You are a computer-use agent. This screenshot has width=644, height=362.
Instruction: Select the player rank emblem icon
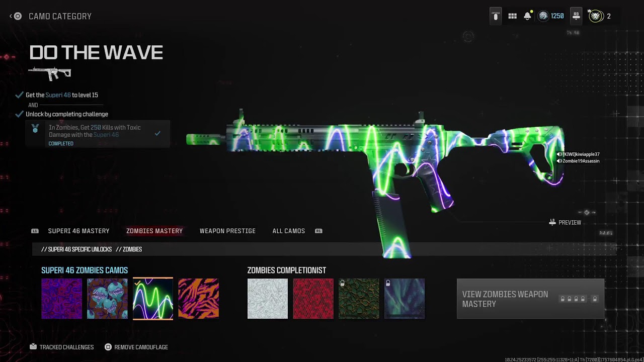(x=596, y=16)
